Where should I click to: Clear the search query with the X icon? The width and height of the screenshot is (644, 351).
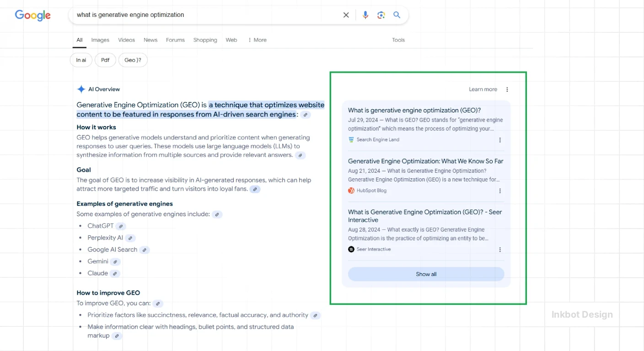coord(346,15)
